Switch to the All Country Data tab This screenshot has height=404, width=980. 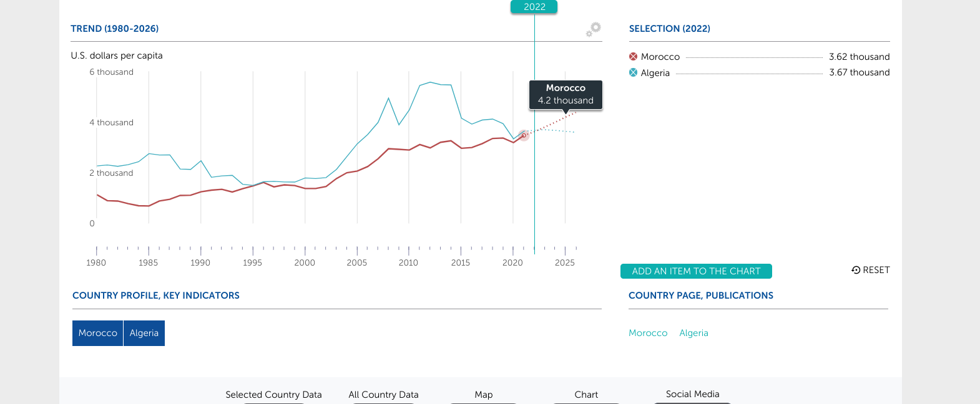click(383, 395)
